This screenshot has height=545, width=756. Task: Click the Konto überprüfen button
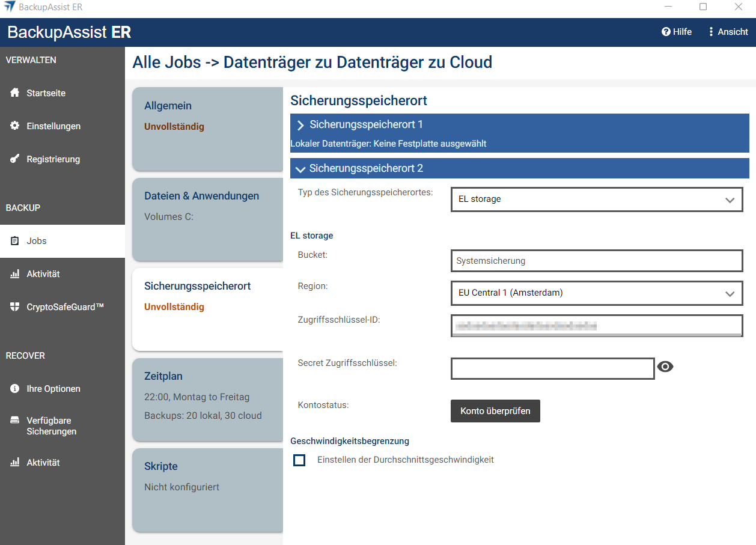pyautogui.click(x=495, y=411)
